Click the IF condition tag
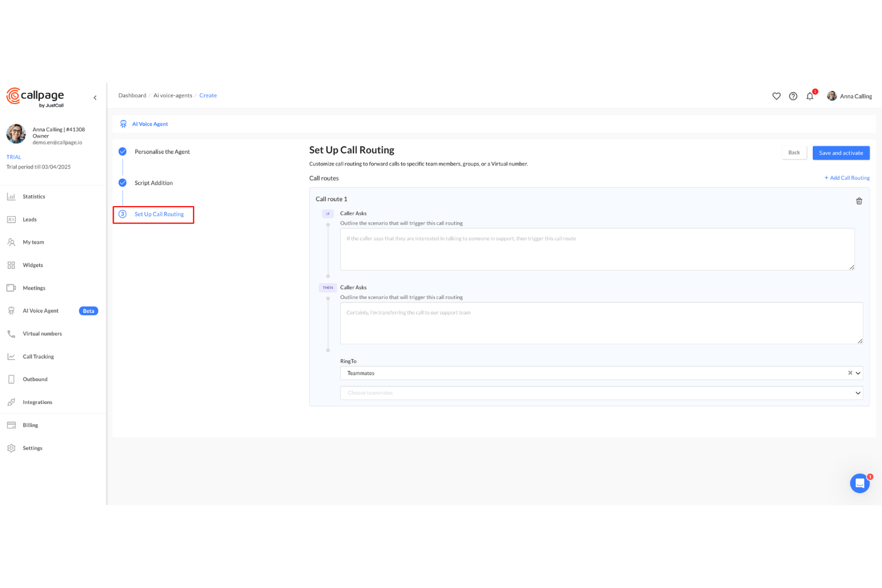Image resolution: width=882 pixels, height=588 pixels. [328, 214]
